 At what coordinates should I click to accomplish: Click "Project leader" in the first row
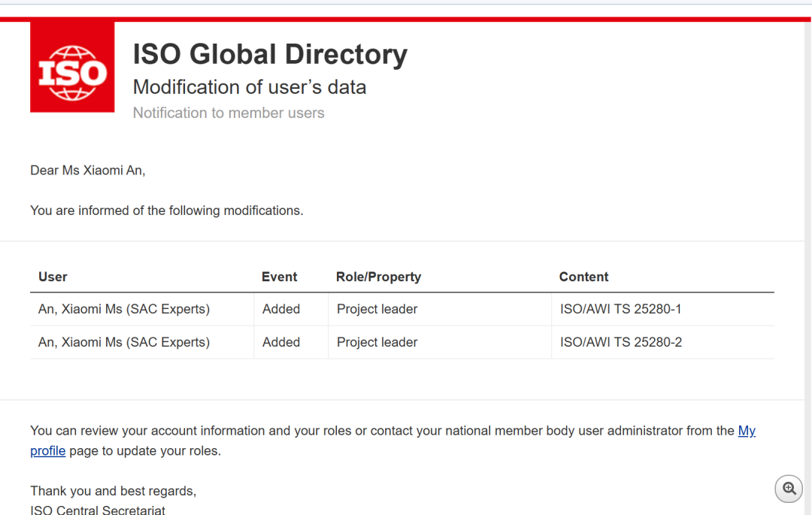[377, 309]
